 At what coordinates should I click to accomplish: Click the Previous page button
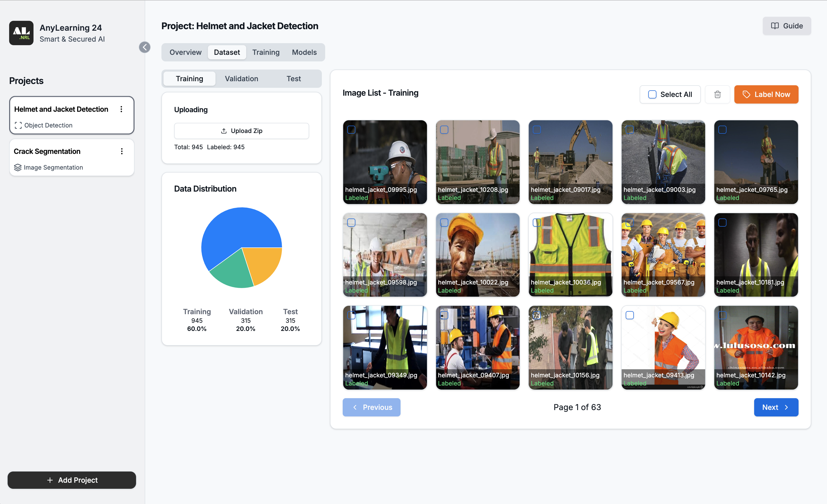(x=371, y=407)
